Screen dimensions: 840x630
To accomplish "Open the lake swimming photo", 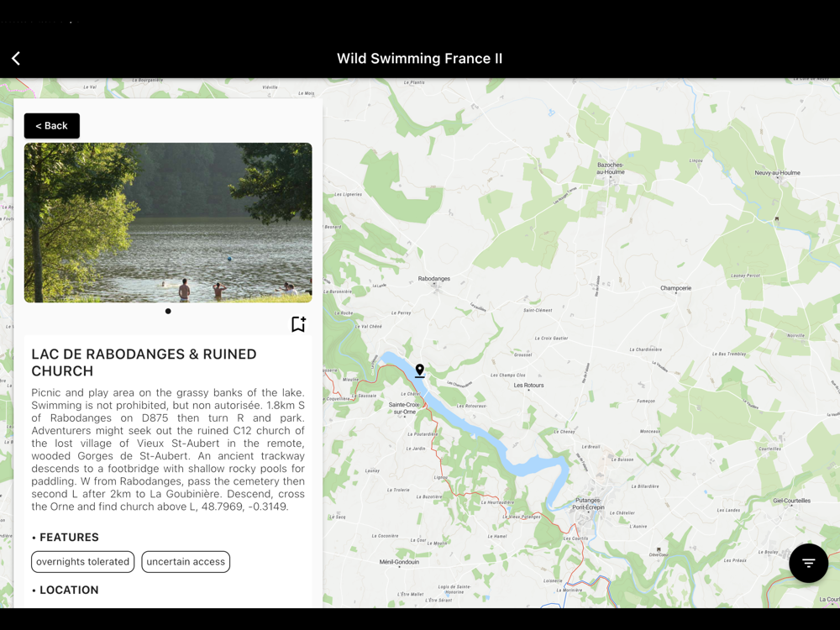I will pyautogui.click(x=168, y=223).
